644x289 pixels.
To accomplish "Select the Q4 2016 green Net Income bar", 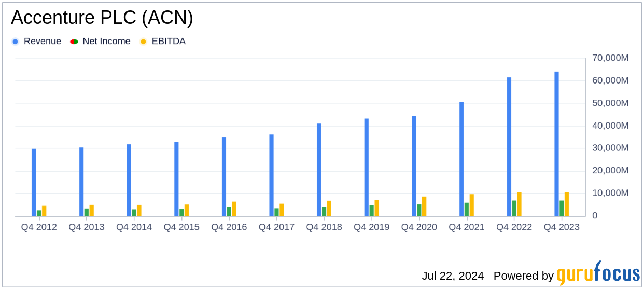I will (x=229, y=212).
